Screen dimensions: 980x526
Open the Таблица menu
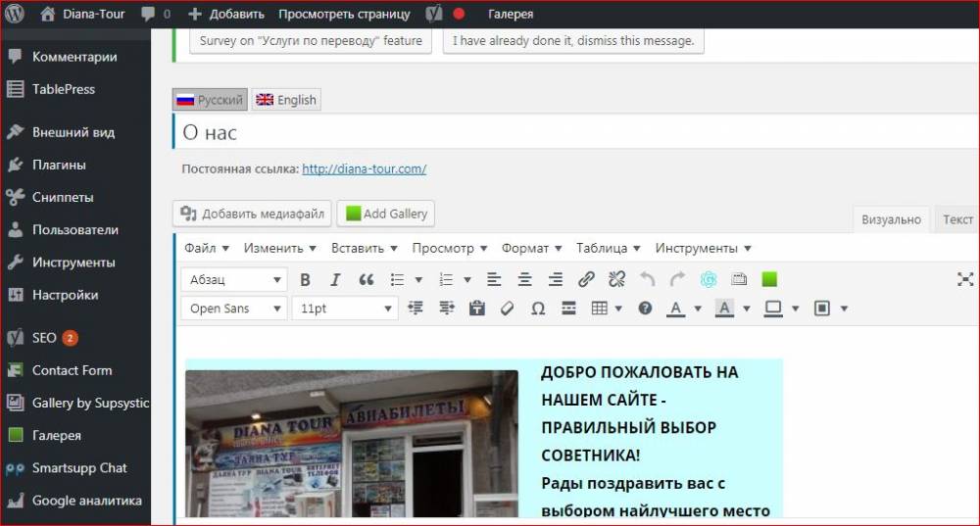(x=609, y=248)
